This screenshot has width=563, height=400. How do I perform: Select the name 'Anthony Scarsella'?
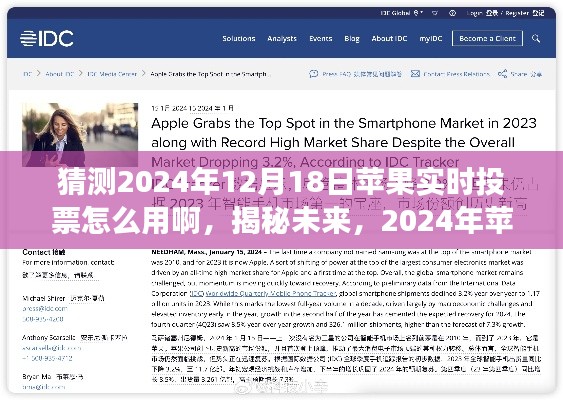pyautogui.click(x=49, y=338)
